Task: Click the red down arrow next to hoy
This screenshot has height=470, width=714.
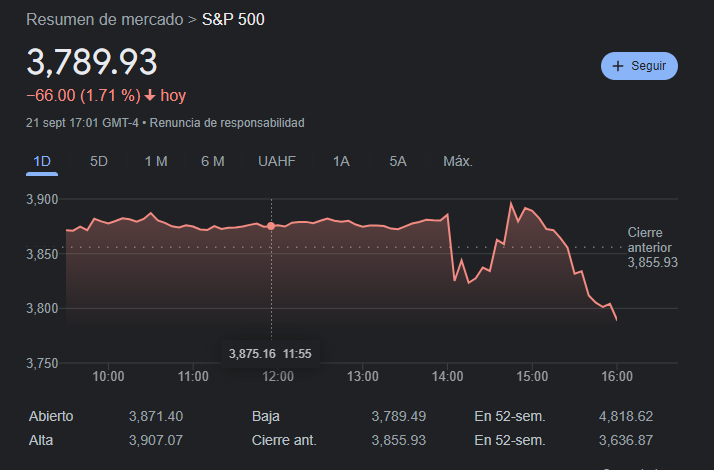Action: tap(150, 96)
